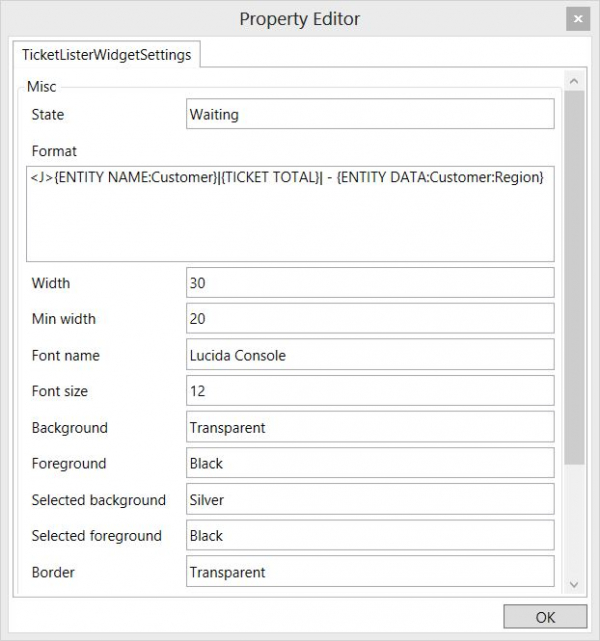
Task: Close the Property Editor window
Action: pos(577,19)
